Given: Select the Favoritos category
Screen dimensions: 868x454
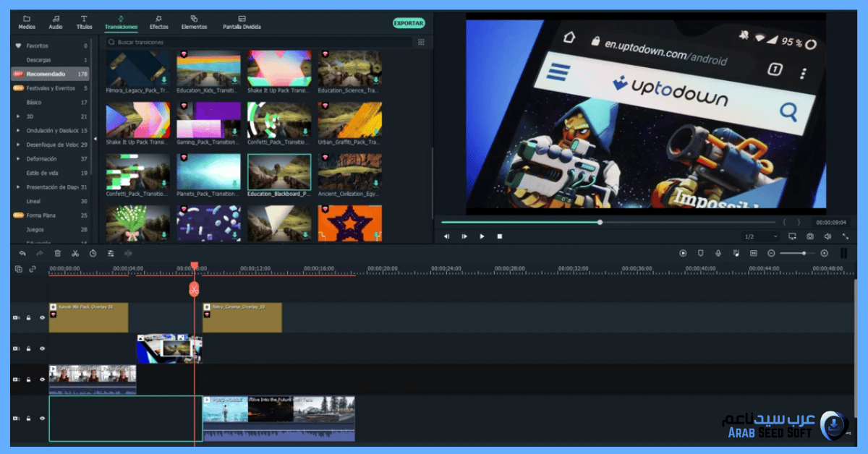Looking at the screenshot, I should (x=51, y=46).
